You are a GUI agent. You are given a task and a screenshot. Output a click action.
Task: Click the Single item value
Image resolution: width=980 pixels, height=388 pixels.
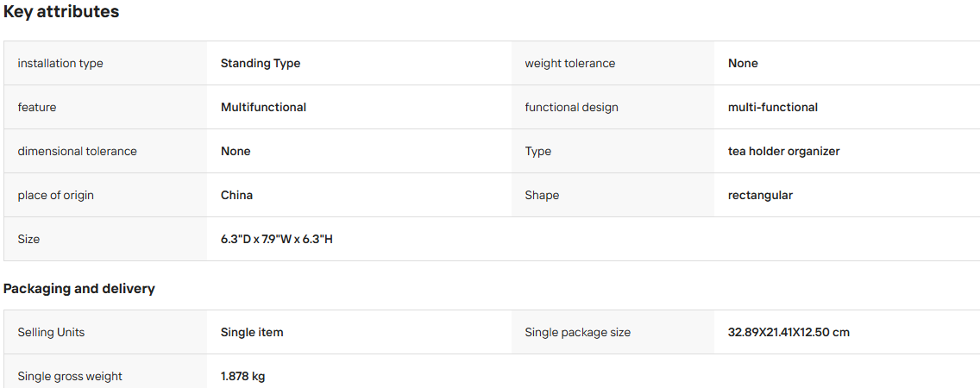click(252, 333)
